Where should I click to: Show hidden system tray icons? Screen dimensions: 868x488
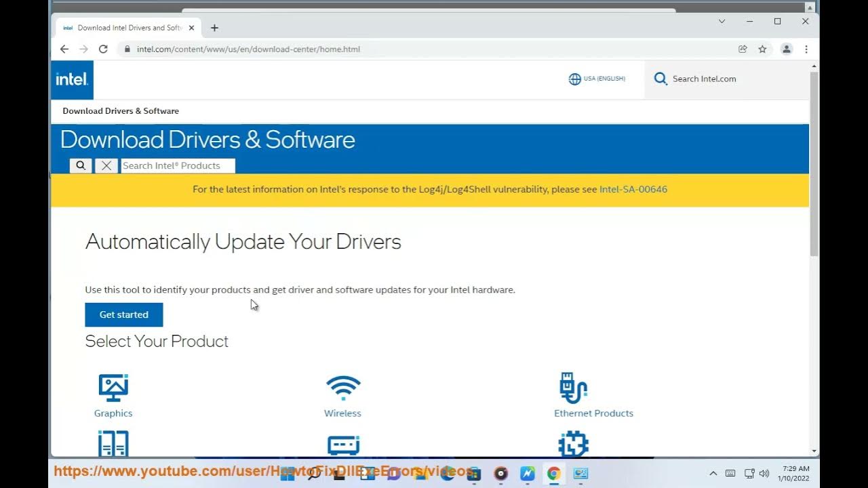(713, 474)
